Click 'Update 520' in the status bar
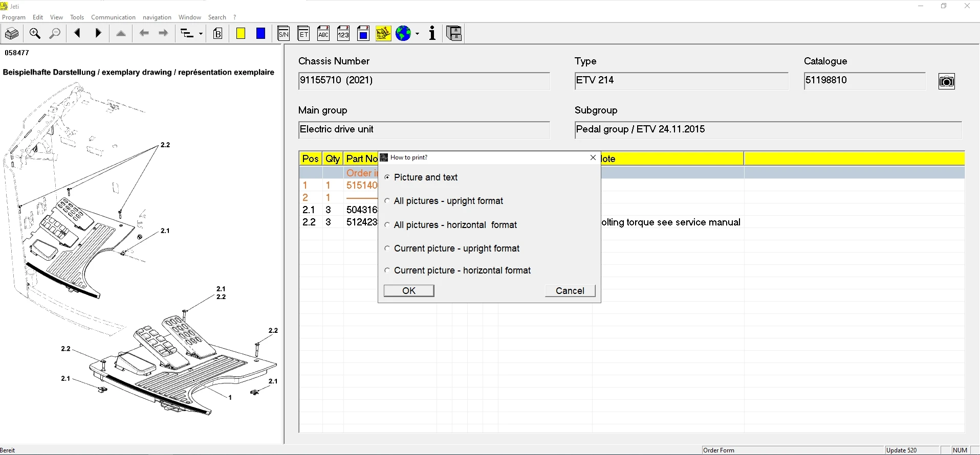The width and height of the screenshot is (980, 455). tap(902, 450)
